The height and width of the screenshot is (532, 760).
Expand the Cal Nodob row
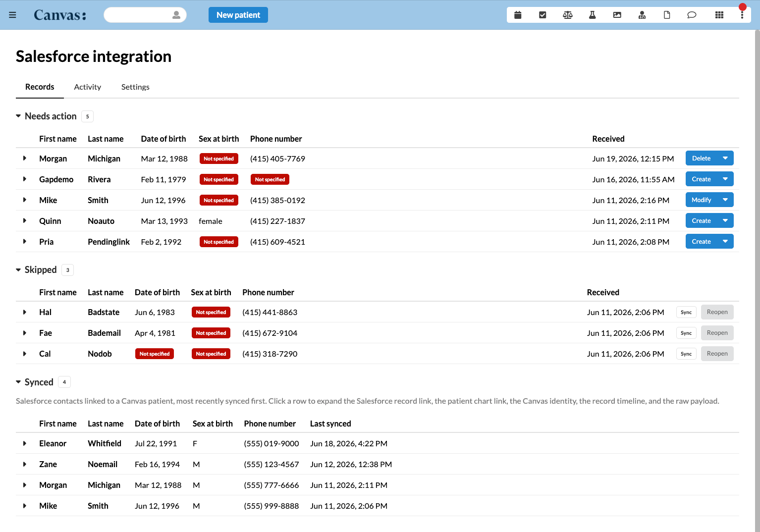[x=25, y=353]
